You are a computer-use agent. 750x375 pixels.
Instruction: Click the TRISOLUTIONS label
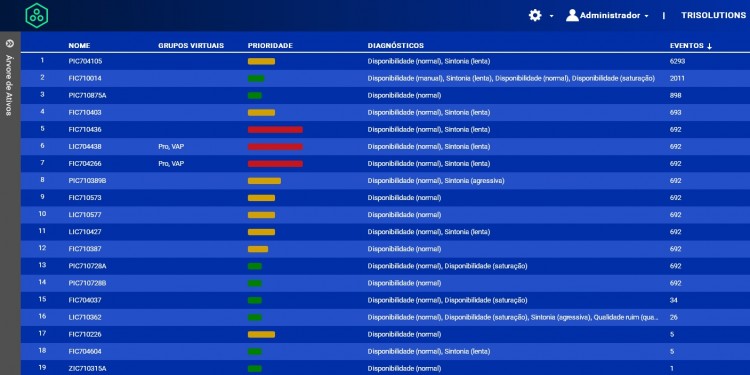[713, 15]
